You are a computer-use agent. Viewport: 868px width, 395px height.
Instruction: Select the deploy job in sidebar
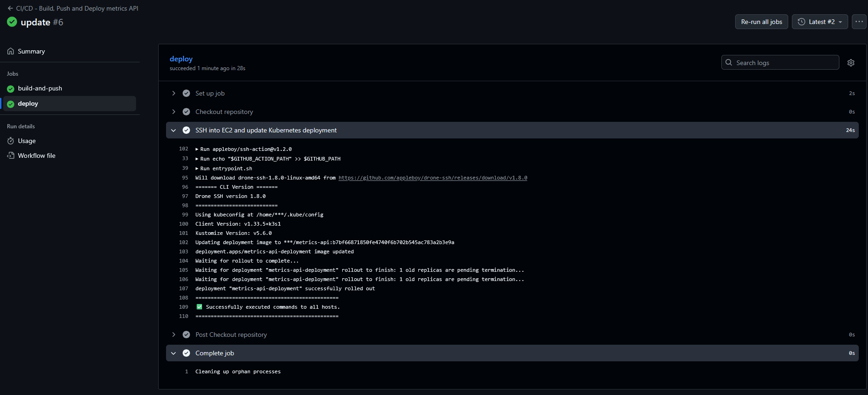coord(28,103)
